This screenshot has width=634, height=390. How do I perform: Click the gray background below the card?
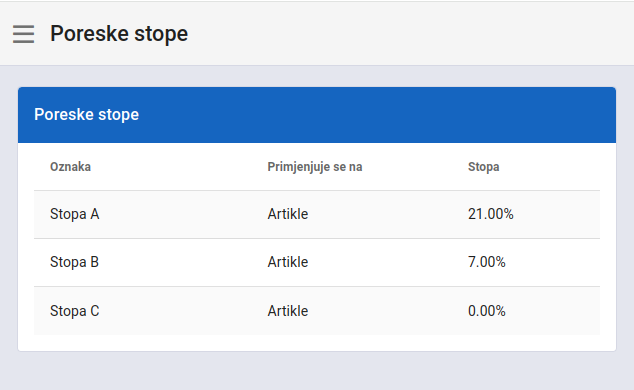point(317,371)
